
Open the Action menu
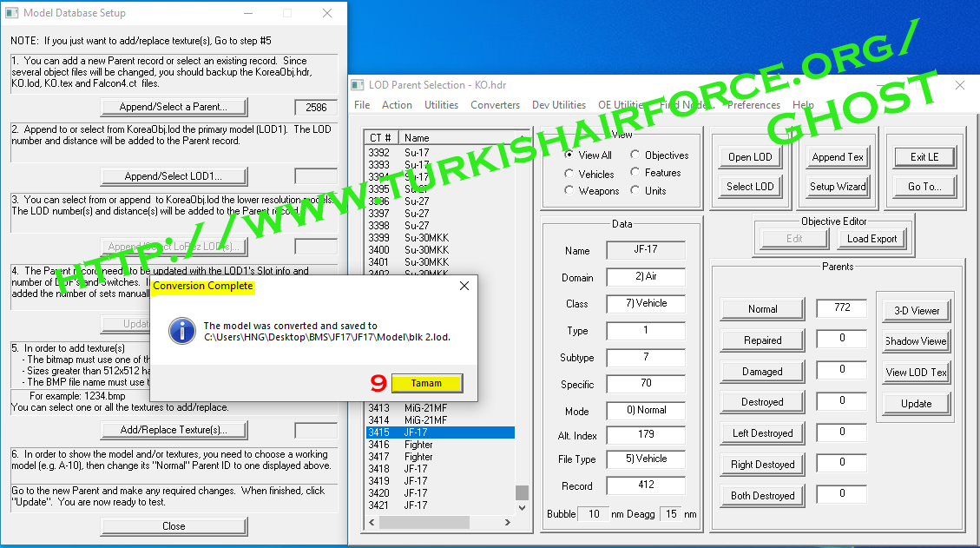397,105
